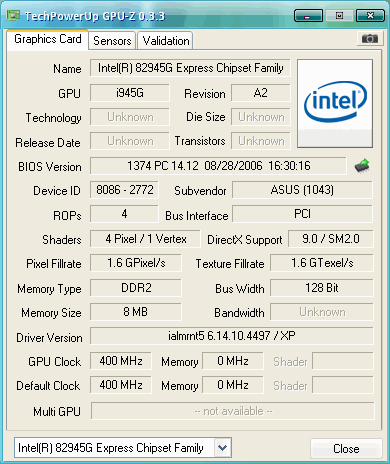Click the GPU Clock field 400 MHz
The image size is (390, 464).
(x=121, y=361)
